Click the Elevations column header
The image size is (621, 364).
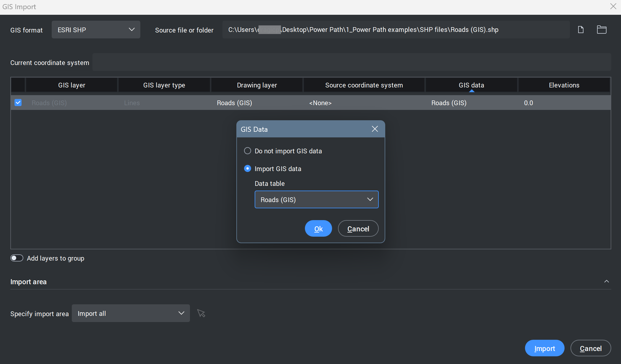pyautogui.click(x=564, y=85)
